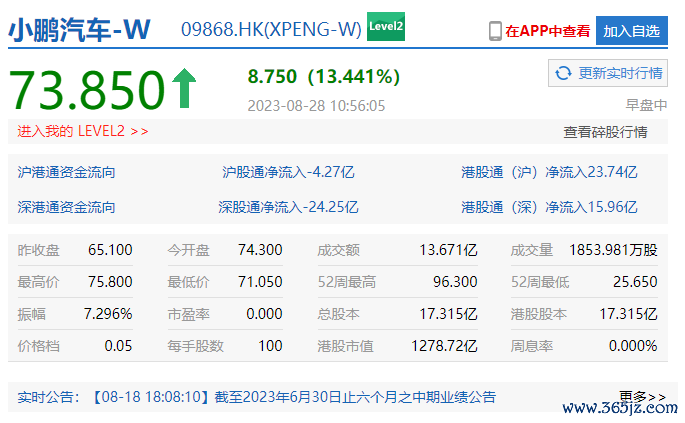685x423 pixels.
Task: Click the 港股市值 label
Action: [x=346, y=347]
